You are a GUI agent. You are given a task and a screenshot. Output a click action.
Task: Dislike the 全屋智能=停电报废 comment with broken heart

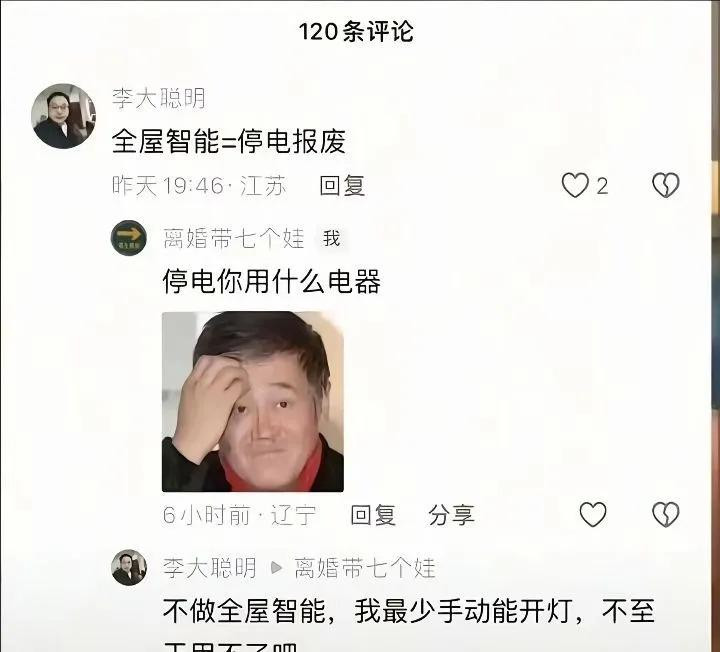[666, 185]
